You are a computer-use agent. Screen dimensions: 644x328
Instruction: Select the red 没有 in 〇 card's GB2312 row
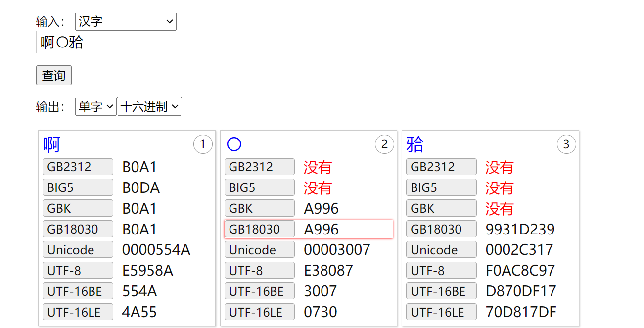tap(318, 167)
